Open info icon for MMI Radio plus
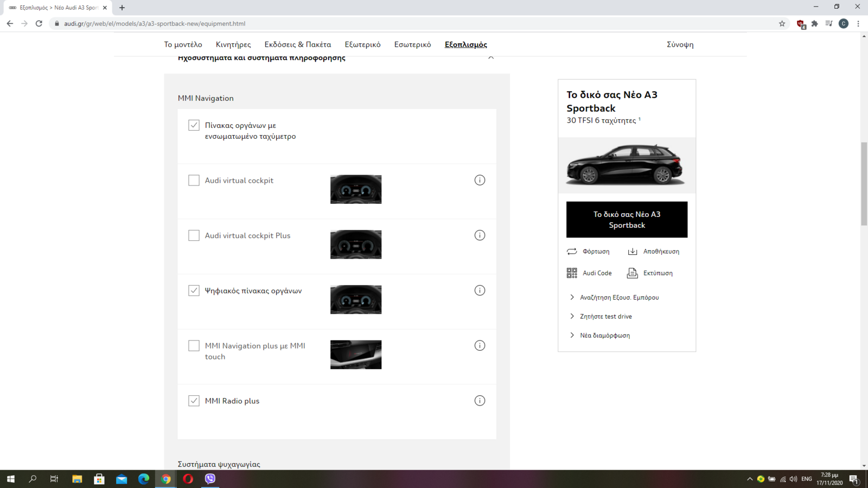Viewport: 868px width, 488px height. [x=480, y=401]
